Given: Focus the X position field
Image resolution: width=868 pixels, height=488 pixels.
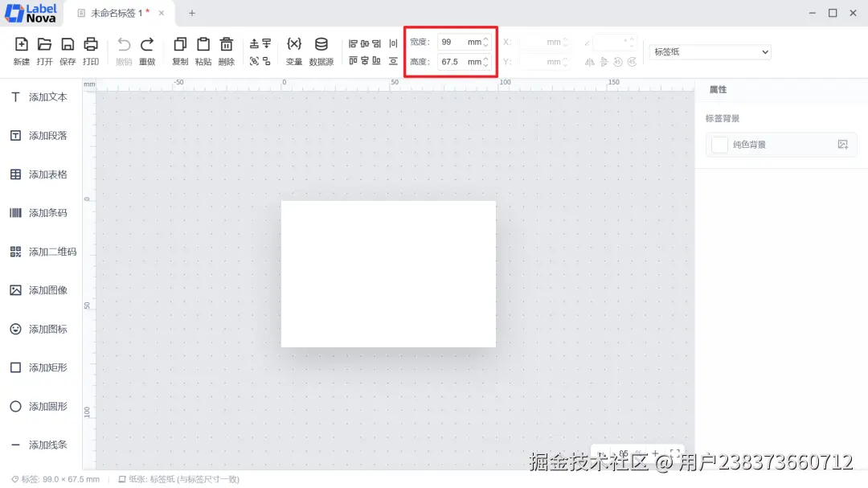Looking at the screenshot, I should point(545,42).
